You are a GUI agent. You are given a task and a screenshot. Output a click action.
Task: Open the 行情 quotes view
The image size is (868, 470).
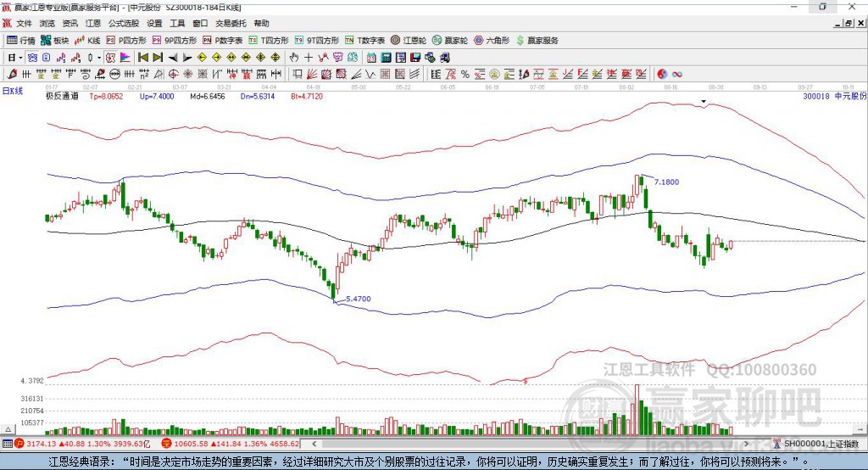tap(20, 41)
